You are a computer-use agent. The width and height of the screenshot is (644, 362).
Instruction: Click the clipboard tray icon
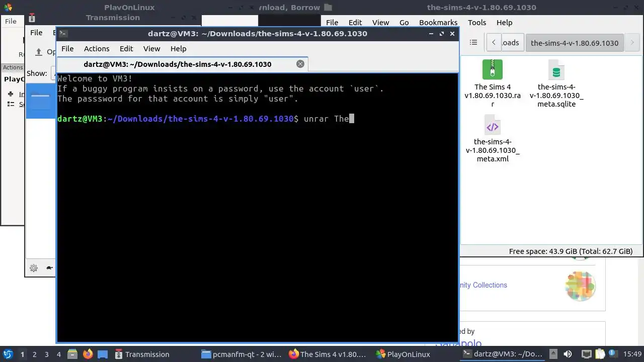pyautogui.click(x=601, y=354)
